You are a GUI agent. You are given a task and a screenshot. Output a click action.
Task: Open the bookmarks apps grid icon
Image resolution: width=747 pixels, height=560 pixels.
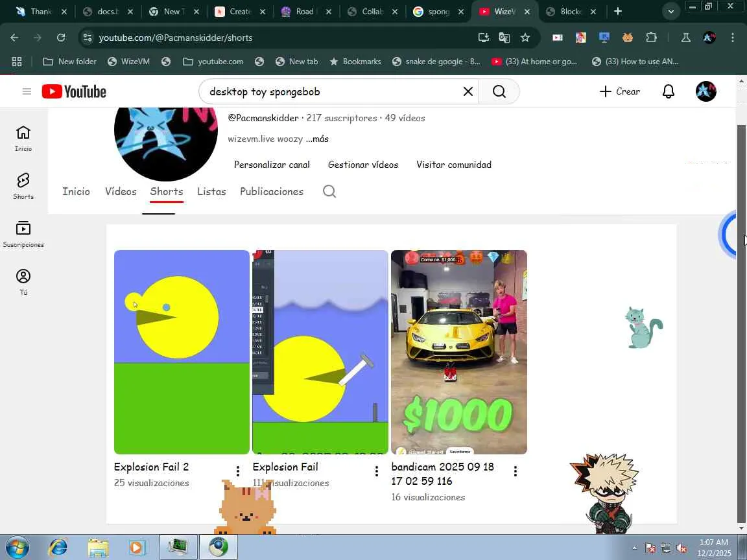pyautogui.click(x=17, y=62)
